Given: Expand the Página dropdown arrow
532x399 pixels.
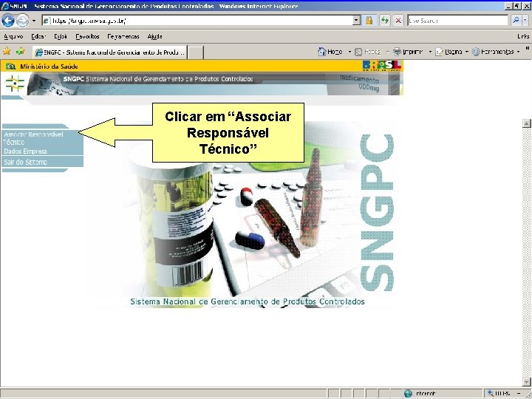Looking at the screenshot, I should (466, 52).
